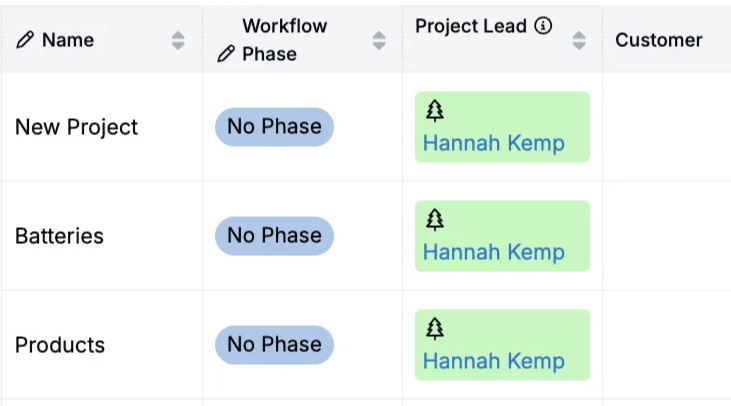Sort the table by Name column arrows

point(178,40)
